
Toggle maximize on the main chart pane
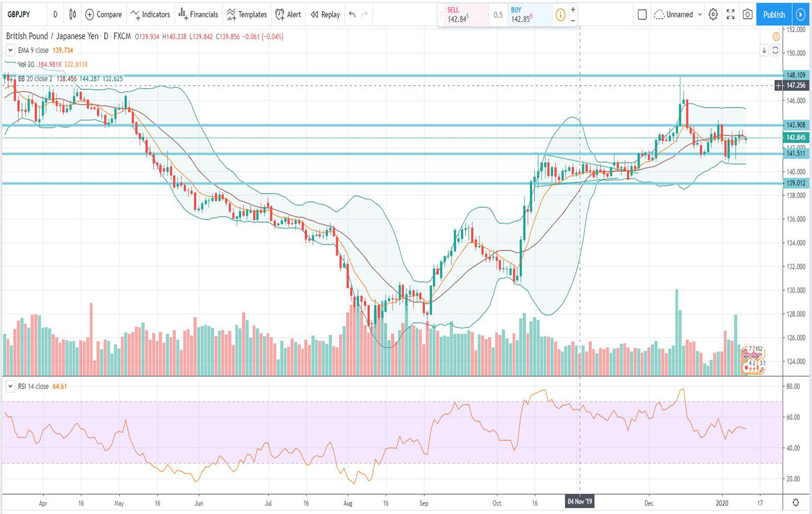775,50
